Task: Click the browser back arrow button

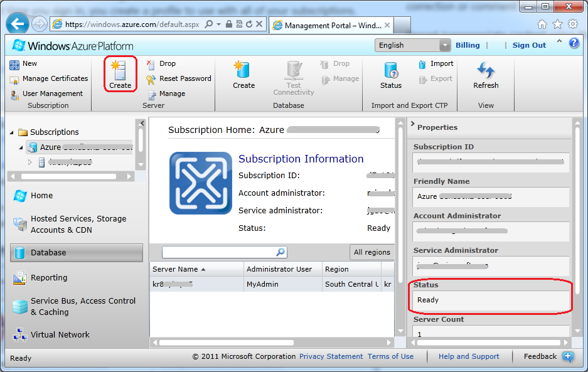Action: tap(18, 24)
